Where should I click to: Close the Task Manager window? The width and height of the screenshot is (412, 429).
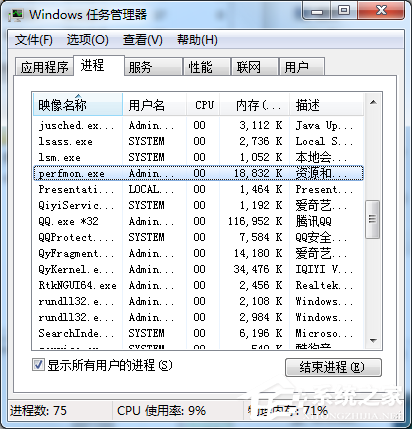(382, 11)
